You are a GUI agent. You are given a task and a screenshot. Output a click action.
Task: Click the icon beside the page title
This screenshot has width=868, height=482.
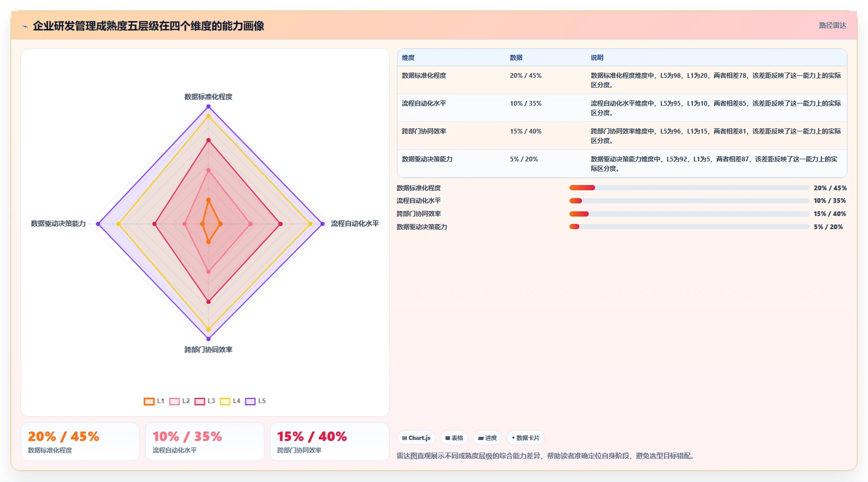tap(25, 26)
